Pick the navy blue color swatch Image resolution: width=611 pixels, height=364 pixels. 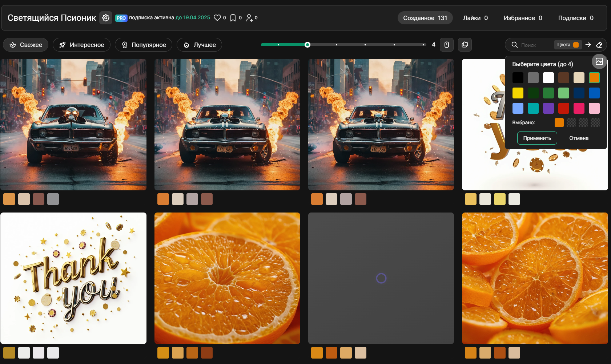pyautogui.click(x=579, y=93)
